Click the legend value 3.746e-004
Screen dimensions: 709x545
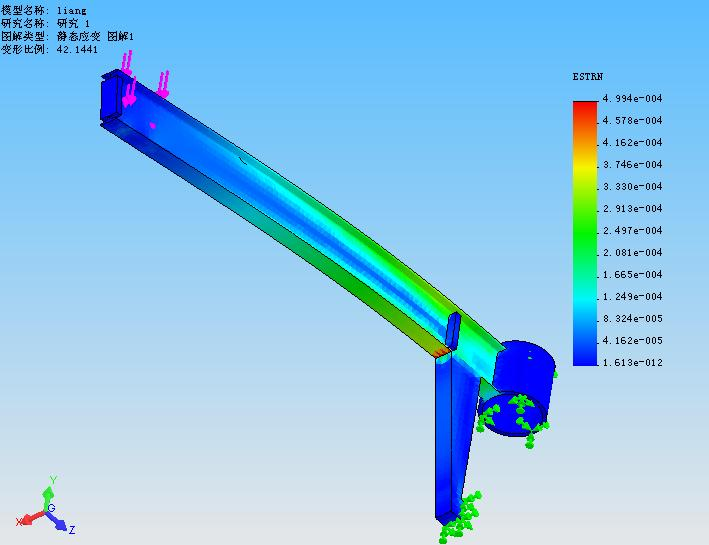[632, 165]
